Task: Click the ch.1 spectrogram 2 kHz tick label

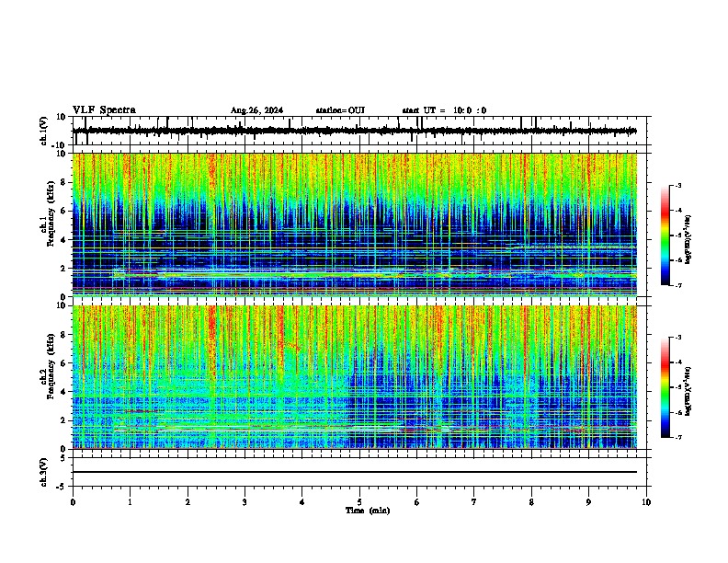Action: point(65,268)
